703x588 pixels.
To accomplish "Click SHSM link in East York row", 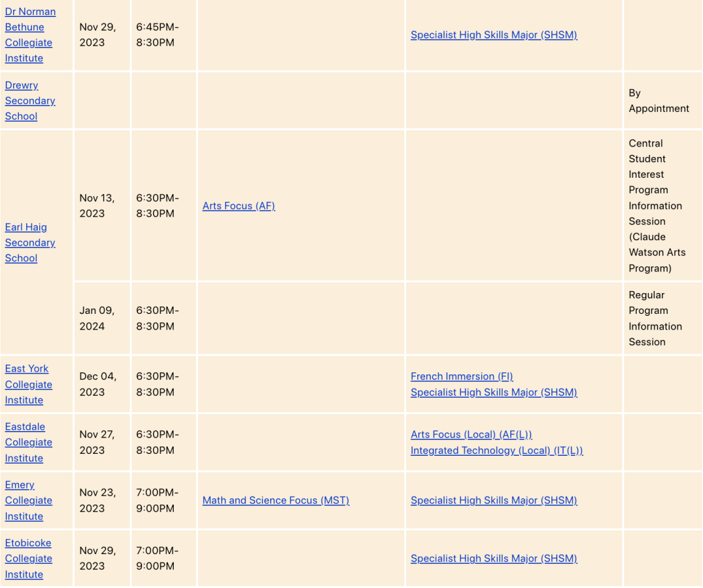I will tap(493, 393).
